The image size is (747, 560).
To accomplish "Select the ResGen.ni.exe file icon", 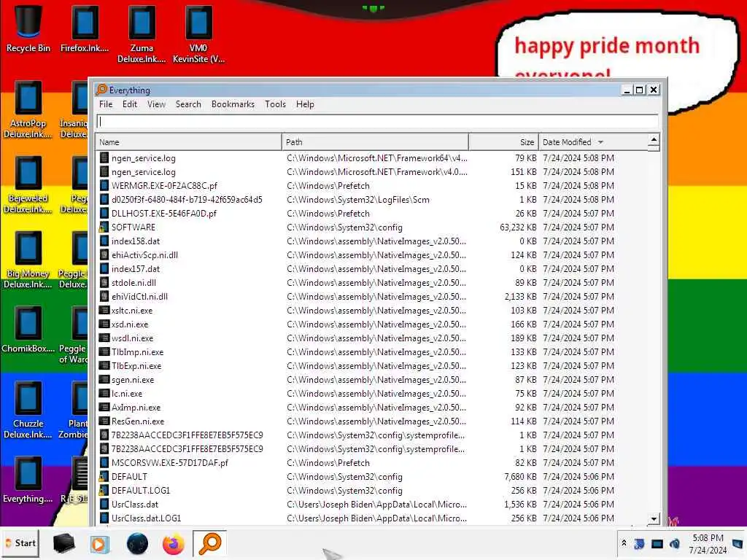I will [x=104, y=421].
